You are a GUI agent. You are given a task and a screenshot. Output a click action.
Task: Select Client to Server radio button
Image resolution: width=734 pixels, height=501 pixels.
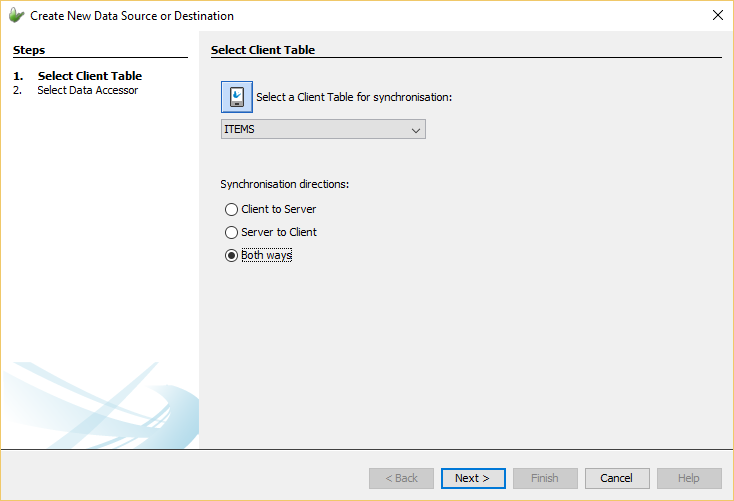(x=232, y=209)
